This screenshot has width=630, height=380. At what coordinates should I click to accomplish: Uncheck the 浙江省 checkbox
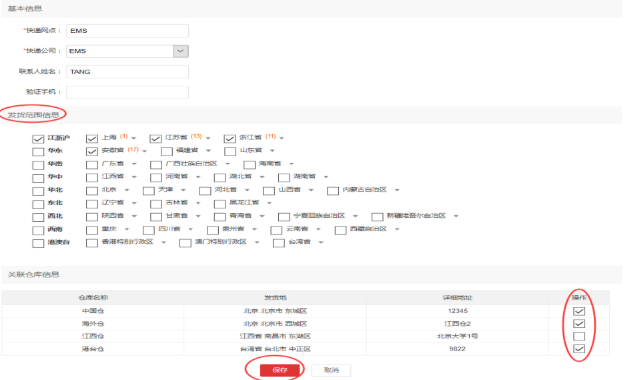[229, 139]
